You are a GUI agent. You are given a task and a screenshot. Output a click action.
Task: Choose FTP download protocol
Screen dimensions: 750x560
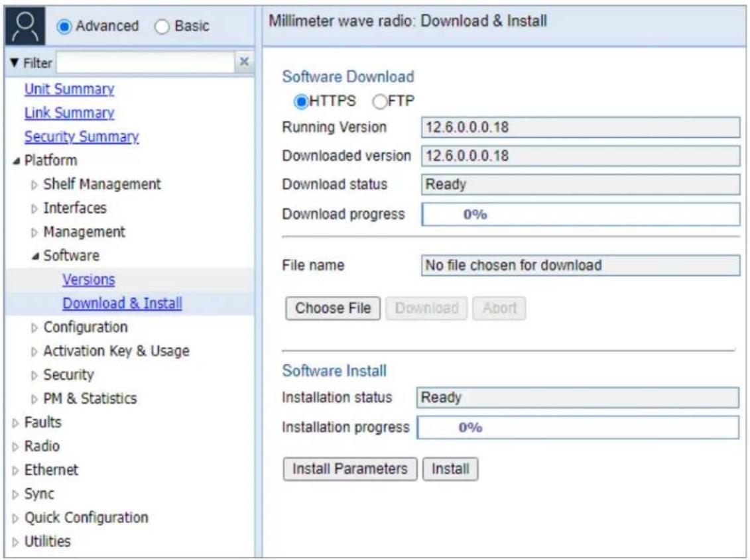380,101
